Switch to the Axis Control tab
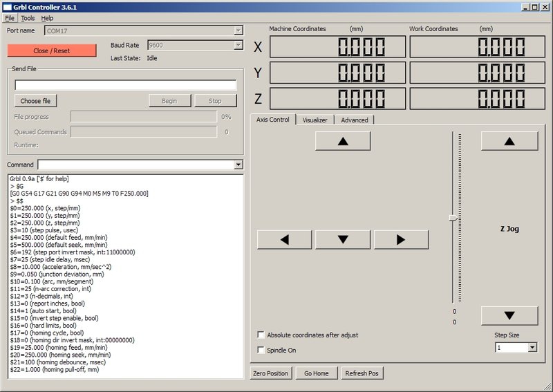Screen dimensions: 553x392 coord(272,120)
